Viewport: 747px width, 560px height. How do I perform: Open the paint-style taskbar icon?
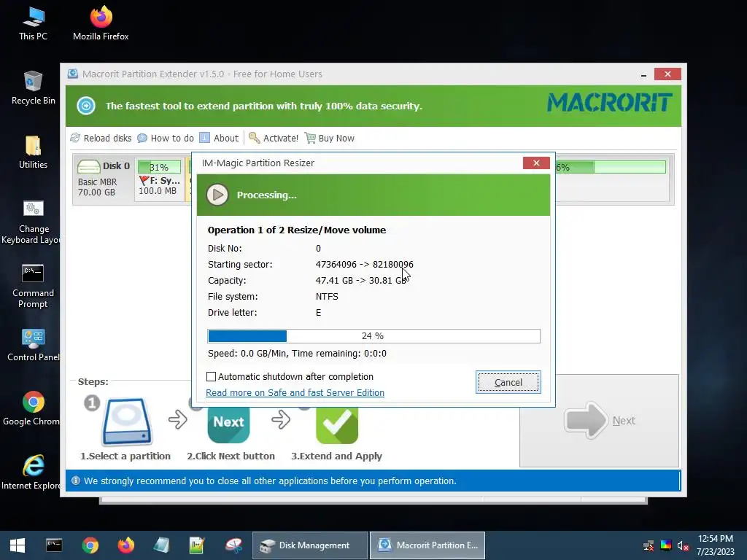click(x=233, y=545)
